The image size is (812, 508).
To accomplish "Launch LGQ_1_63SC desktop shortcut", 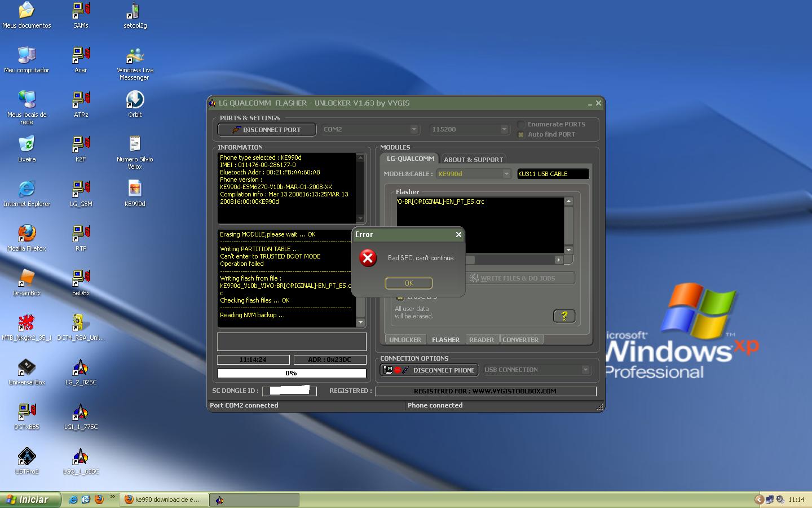I will [x=81, y=461].
